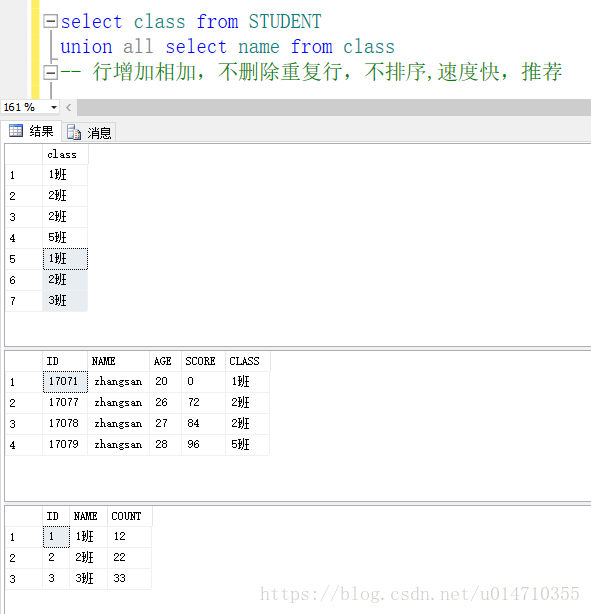Select the COUNT cell showing 33
This screenshot has height=614, width=591.
(x=130, y=579)
